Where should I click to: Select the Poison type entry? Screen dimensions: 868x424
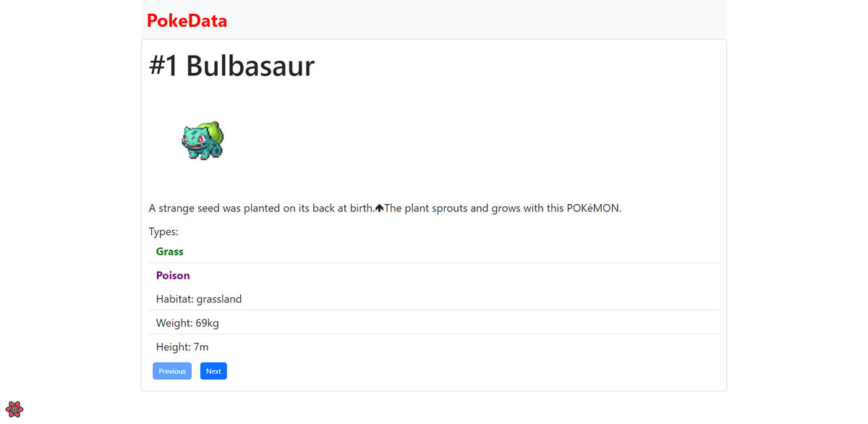[434, 275]
